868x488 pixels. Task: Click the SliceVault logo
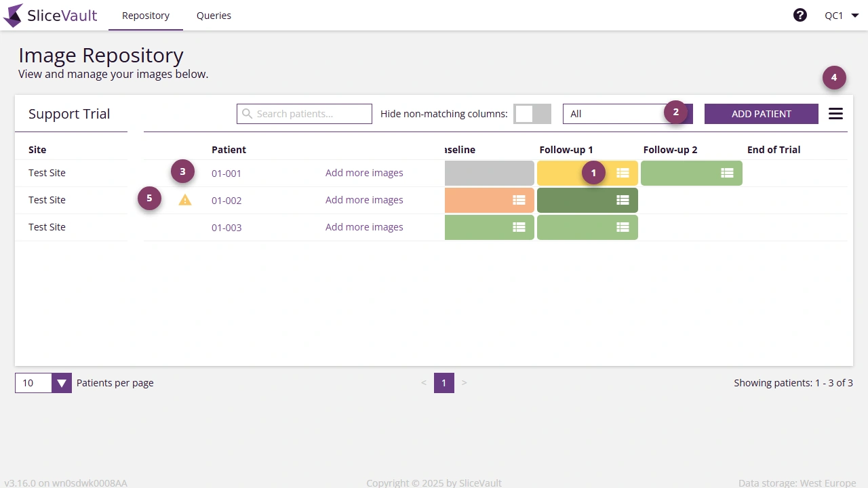click(50, 15)
